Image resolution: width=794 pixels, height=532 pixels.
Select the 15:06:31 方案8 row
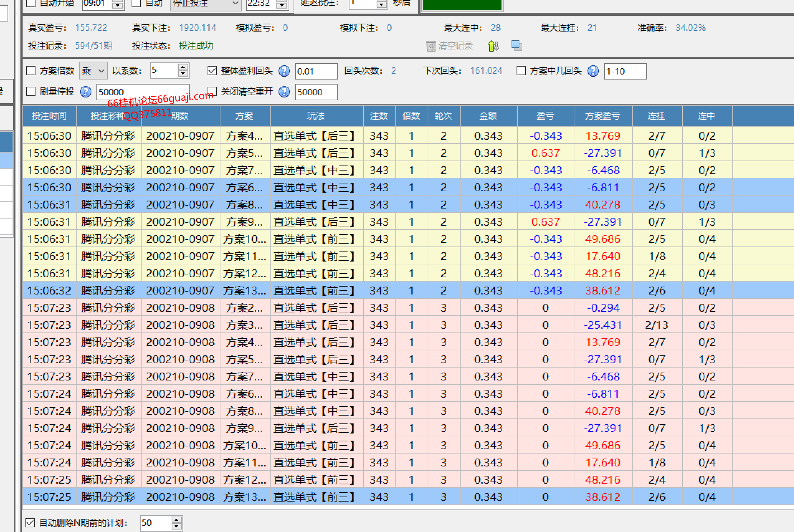click(408, 205)
